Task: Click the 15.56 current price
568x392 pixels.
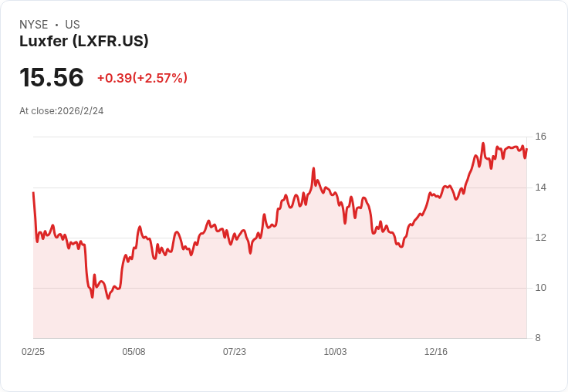Action: 52,77
